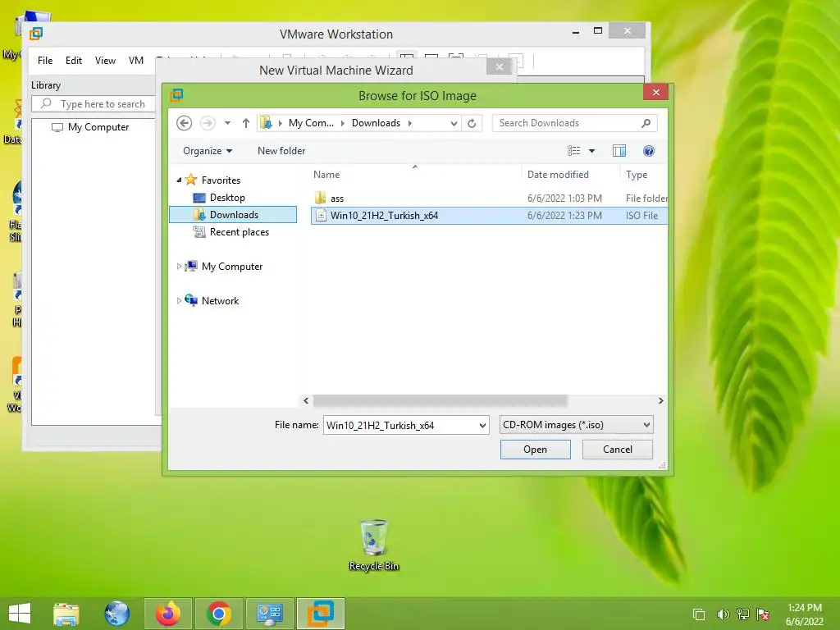Click the VMware Workstation taskbar icon
The height and width of the screenshot is (630, 840).
(321, 614)
